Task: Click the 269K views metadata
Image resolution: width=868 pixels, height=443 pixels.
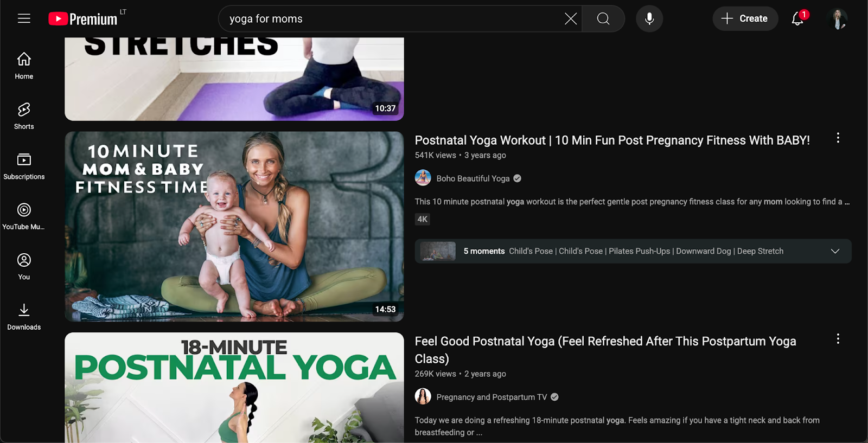Action: (x=436, y=374)
